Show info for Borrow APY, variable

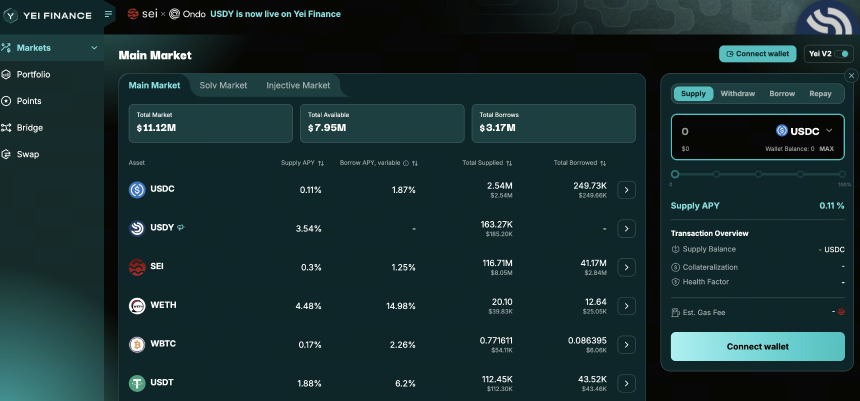406,163
